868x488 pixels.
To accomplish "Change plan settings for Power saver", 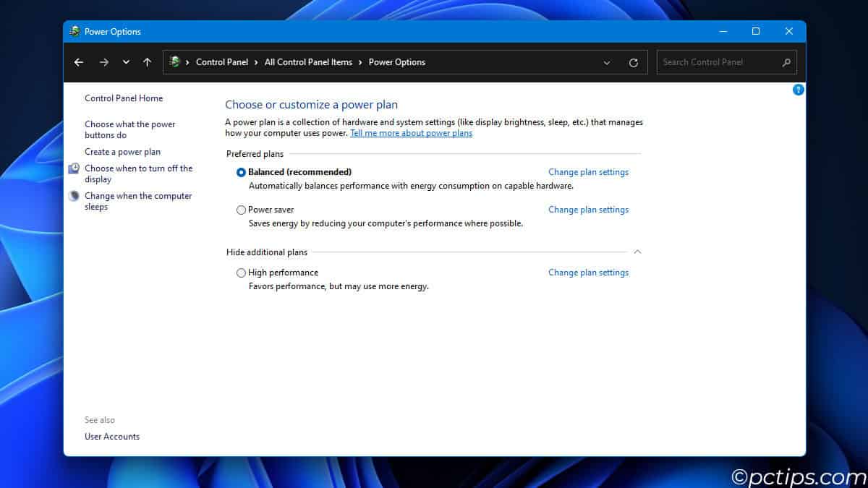I will point(588,210).
